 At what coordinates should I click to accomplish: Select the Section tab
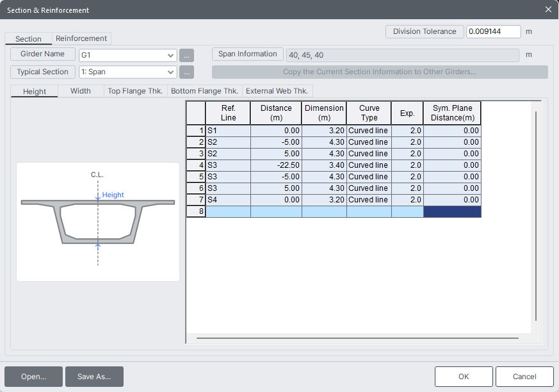pyautogui.click(x=28, y=39)
